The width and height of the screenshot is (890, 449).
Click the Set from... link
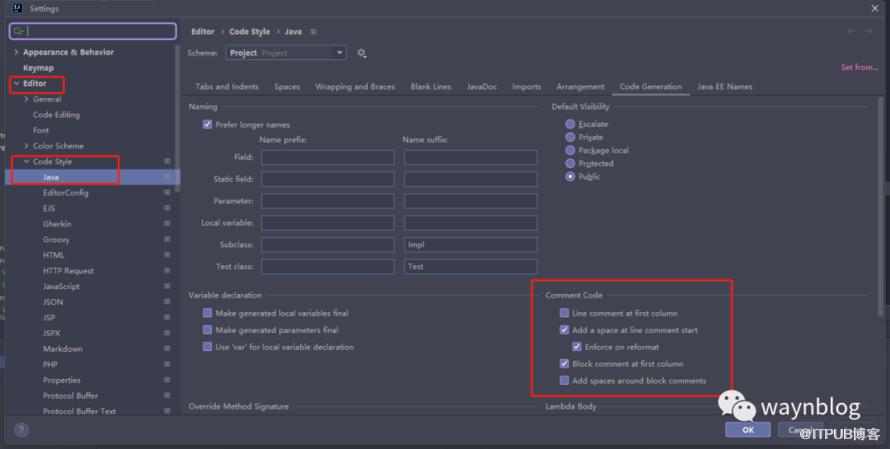click(x=859, y=68)
